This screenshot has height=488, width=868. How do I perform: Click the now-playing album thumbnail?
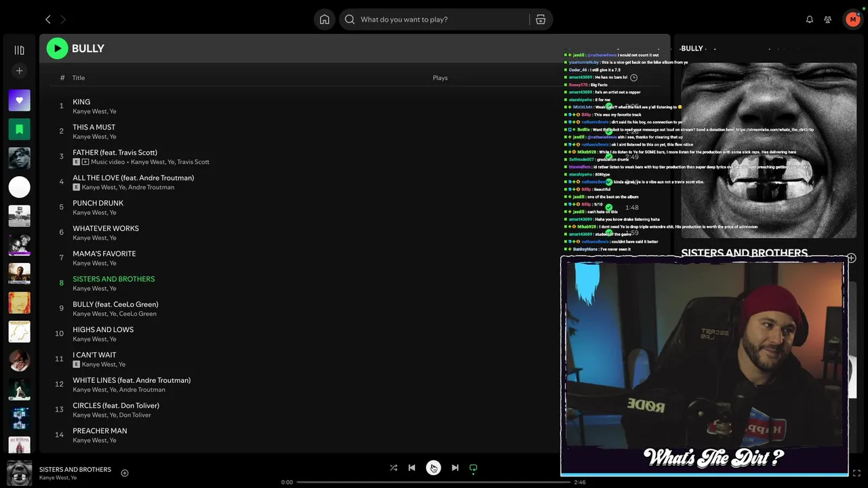[19, 473]
